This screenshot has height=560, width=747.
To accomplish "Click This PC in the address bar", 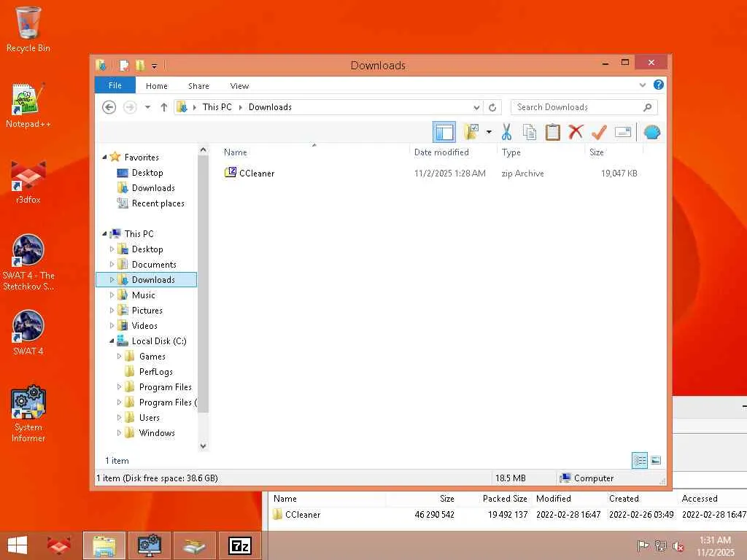I will [x=217, y=107].
